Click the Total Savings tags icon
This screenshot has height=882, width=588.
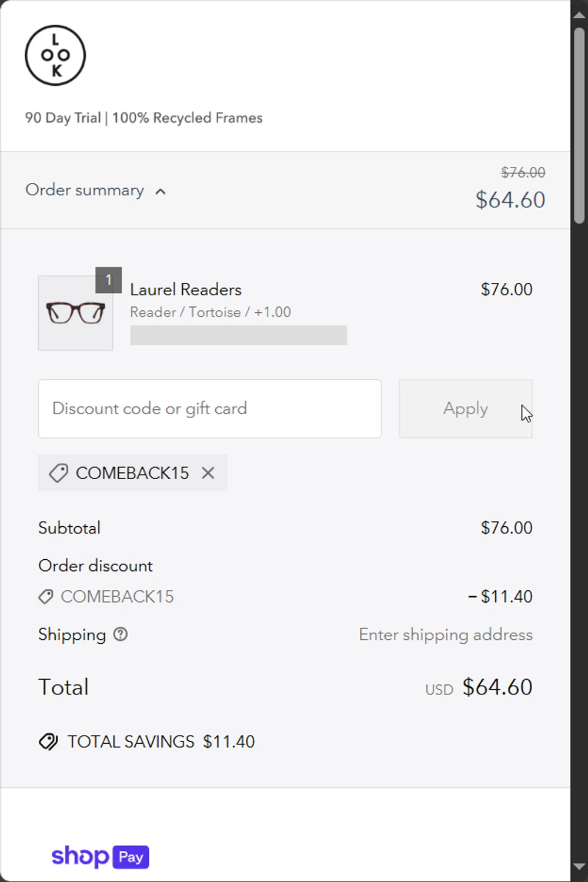pos(48,742)
